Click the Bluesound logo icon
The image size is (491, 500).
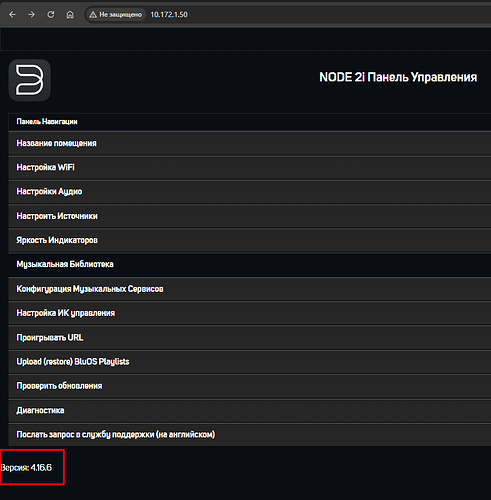point(30,80)
